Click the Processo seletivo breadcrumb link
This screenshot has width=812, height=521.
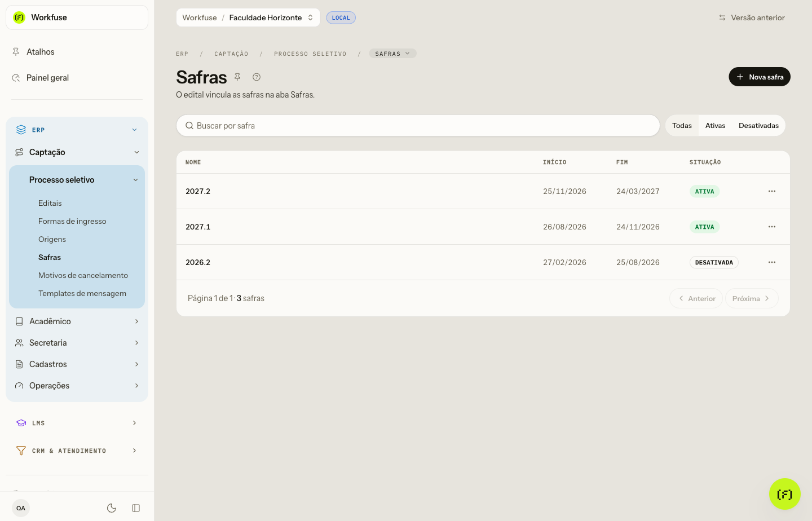310,54
